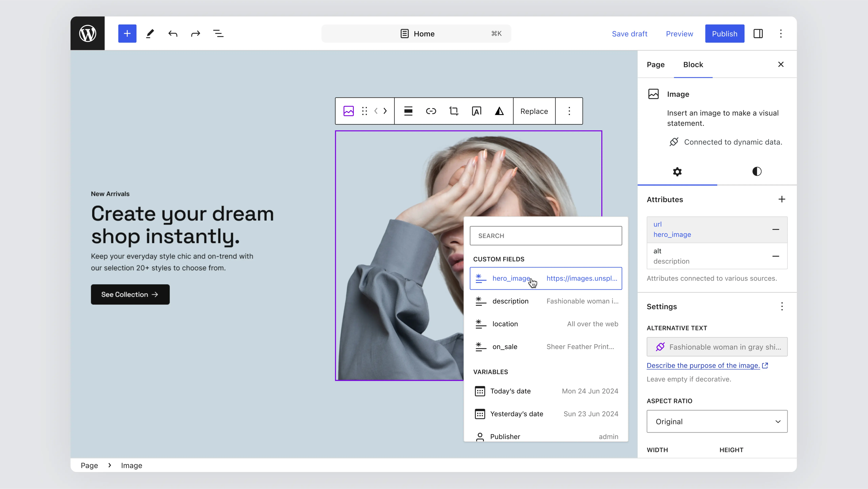Open Settings panel three-dot options

pyautogui.click(x=782, y=306)
